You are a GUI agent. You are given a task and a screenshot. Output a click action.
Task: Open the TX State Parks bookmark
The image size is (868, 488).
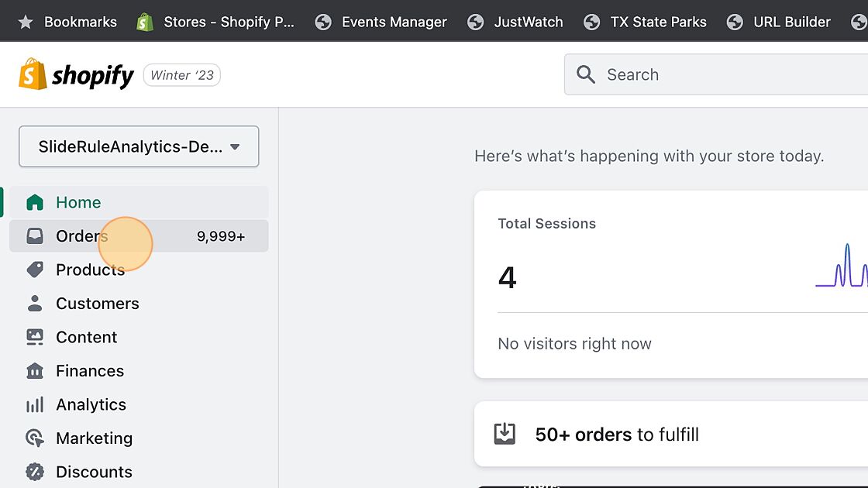pos(646,22)
